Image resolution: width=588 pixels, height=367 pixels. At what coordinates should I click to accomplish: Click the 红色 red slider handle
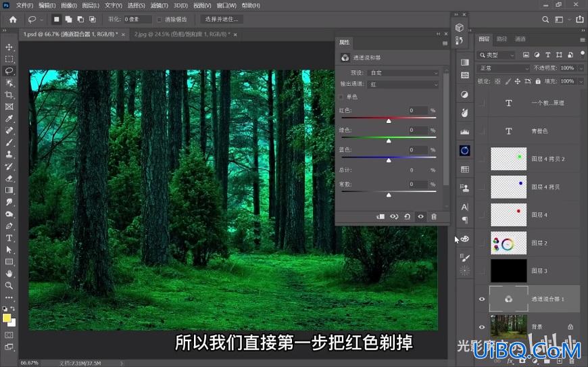389,121
